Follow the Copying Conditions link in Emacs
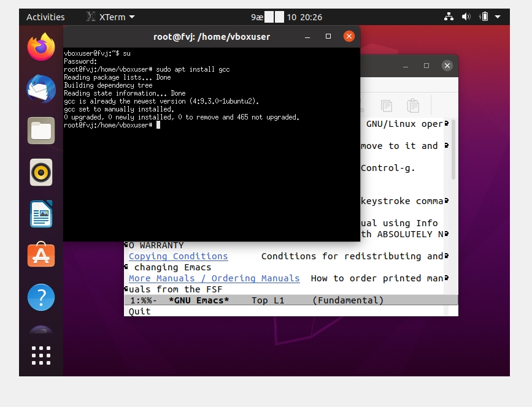This screenshot has height=407, width=532. [x=178, y=256]
